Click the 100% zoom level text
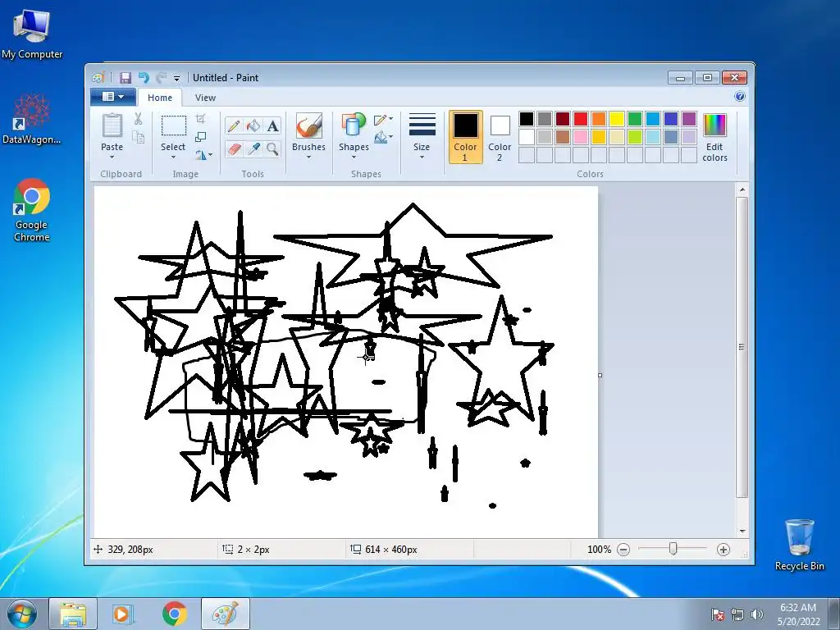The height and width of the screenshot is (630, 840). (x=599, y=549)
